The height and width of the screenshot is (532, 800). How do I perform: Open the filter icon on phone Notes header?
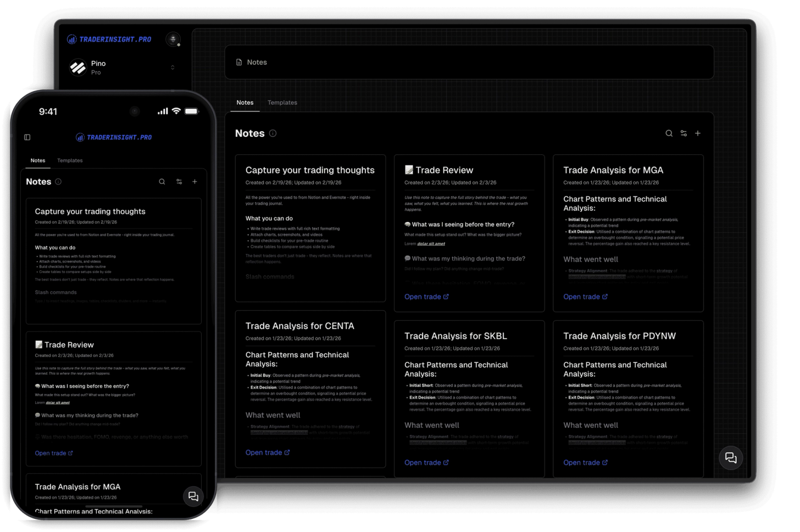click(179, 182)
